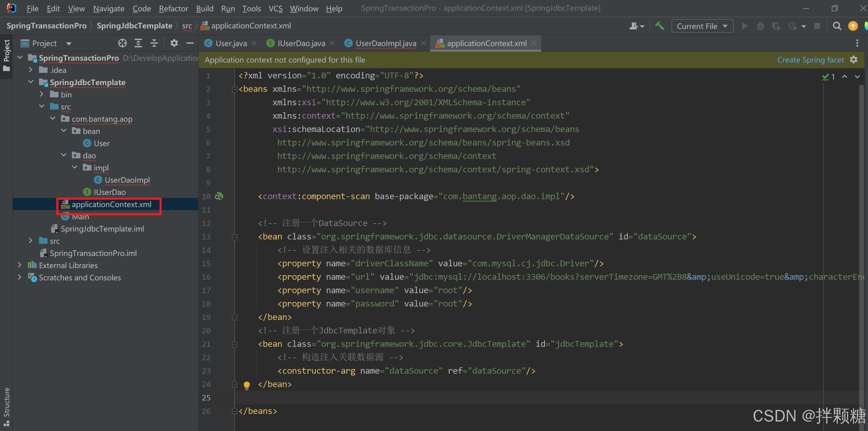The image size is (868, 431).
Task: Select SpringJdbcTemplate.iml in project tree
Action: pyautogui.click(x=102, y=229)
